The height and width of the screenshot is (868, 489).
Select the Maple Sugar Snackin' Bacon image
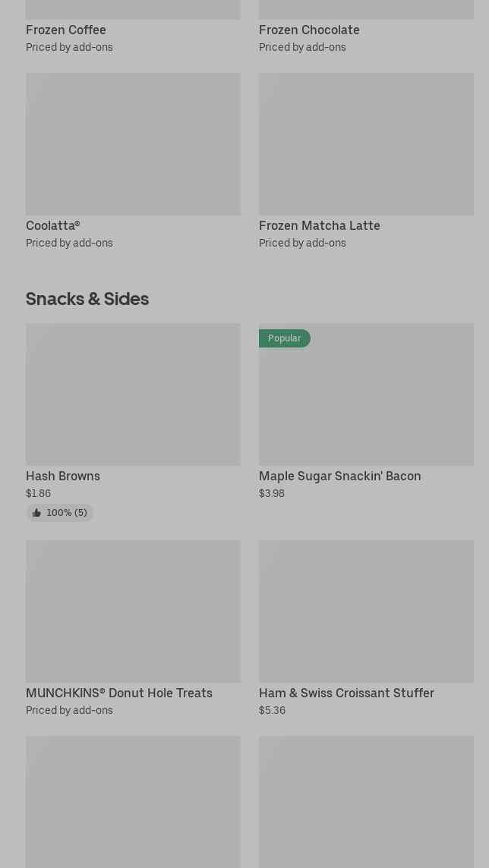[x=366, y=402]
